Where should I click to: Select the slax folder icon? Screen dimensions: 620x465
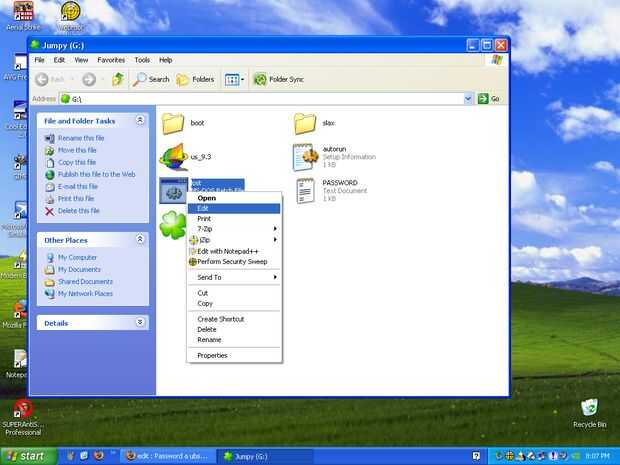[x=305, y=123]
